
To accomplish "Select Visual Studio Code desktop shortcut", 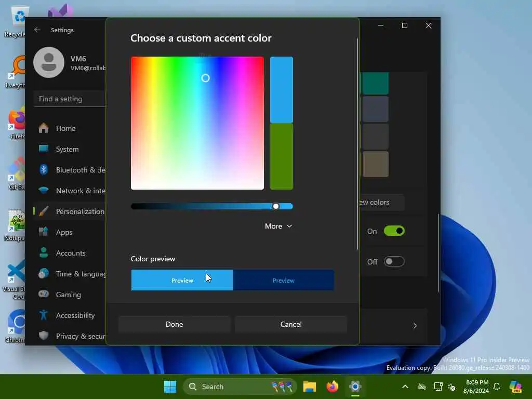I will [x=14, y=280].
